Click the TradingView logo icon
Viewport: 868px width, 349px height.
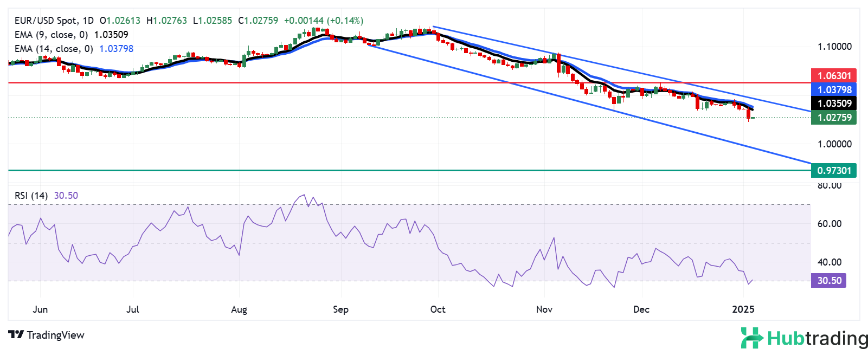pos(16,335)
